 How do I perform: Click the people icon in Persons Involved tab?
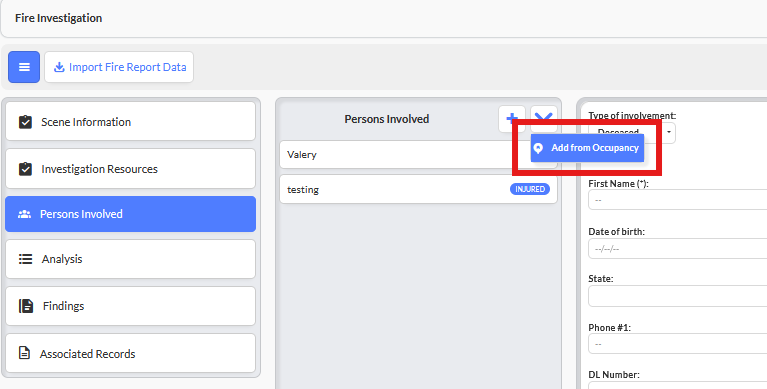tap(24, 214)
